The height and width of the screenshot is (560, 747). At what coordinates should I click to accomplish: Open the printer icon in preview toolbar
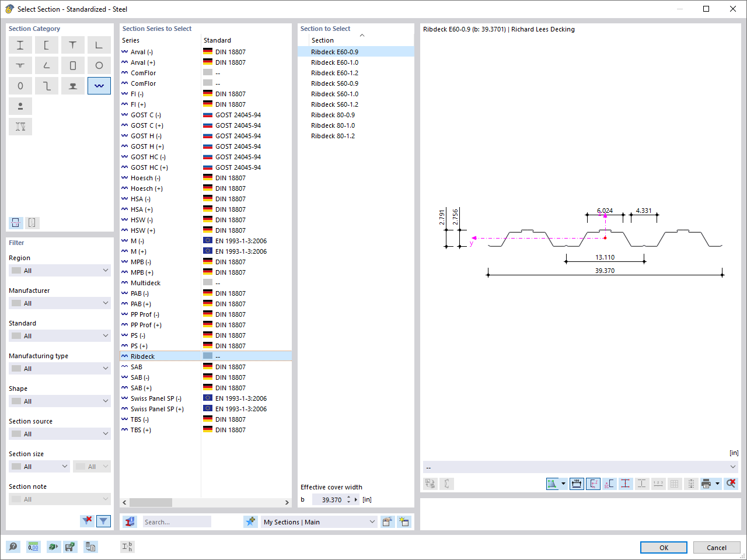[x=706, y=484]
